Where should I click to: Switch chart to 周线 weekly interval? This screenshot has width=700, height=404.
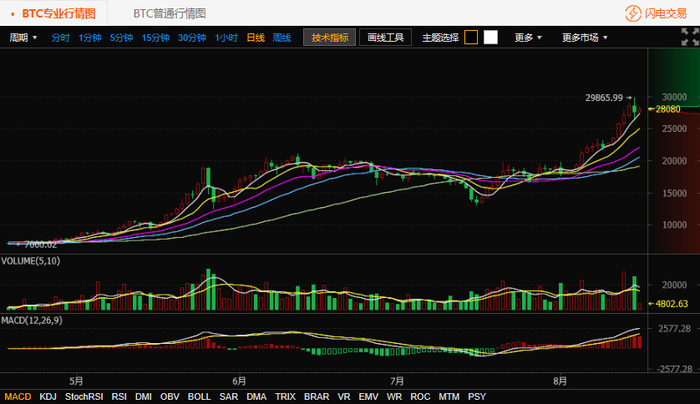(x=282, y=38)
